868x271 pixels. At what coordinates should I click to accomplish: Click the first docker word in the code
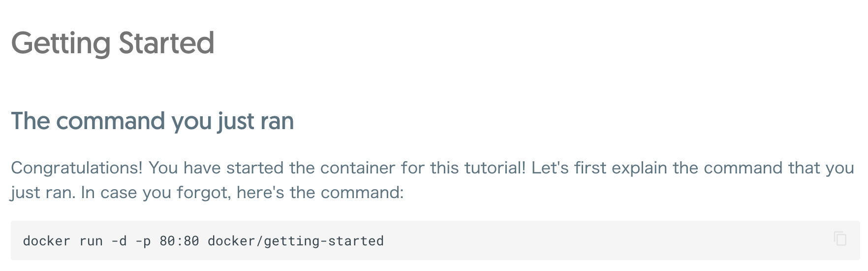click(x=47, y=241)
